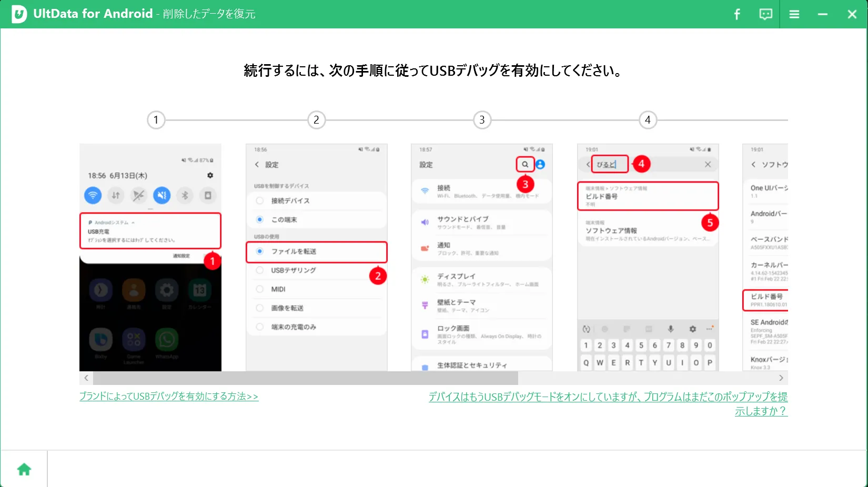Click the USB debug mode popup help link

coord(609,397)
